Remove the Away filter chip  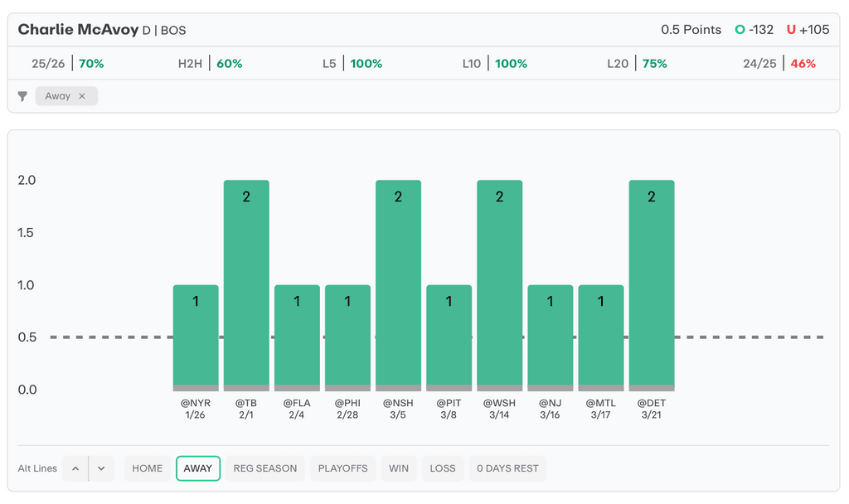tap(82, 96)
